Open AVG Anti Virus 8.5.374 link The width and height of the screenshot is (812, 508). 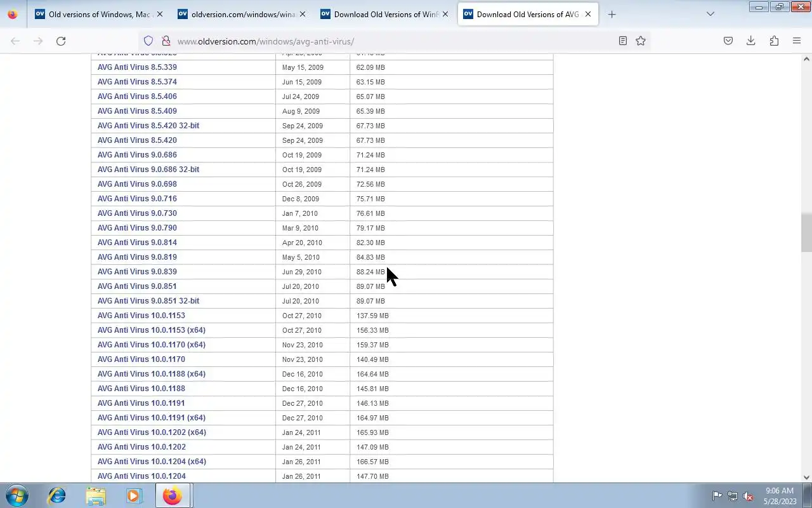(137, 82)
